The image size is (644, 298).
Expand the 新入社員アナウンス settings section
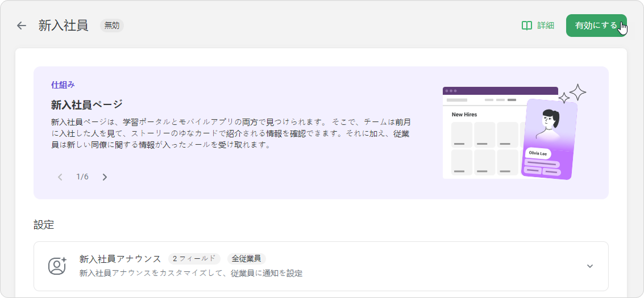[589, 266]
